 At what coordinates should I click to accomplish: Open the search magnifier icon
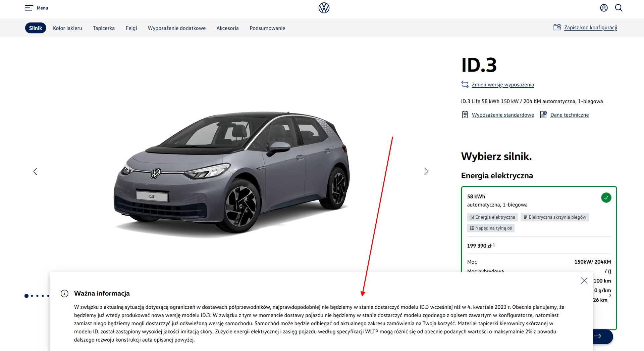[619, 8]
